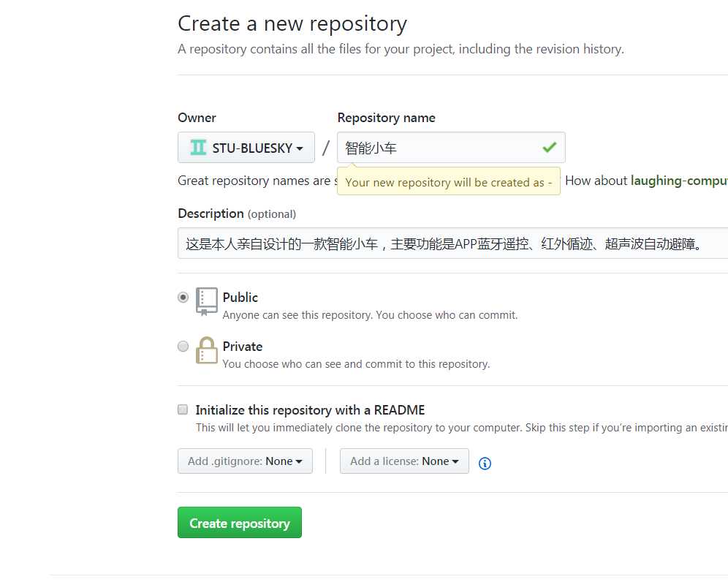Select the Public radio button
Screen dimensions: 728x582
click(x=183, y=298)
